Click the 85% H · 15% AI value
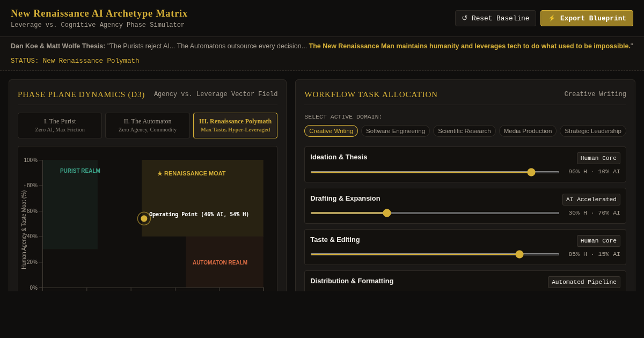The image size is (644, 338). (594, 254)
